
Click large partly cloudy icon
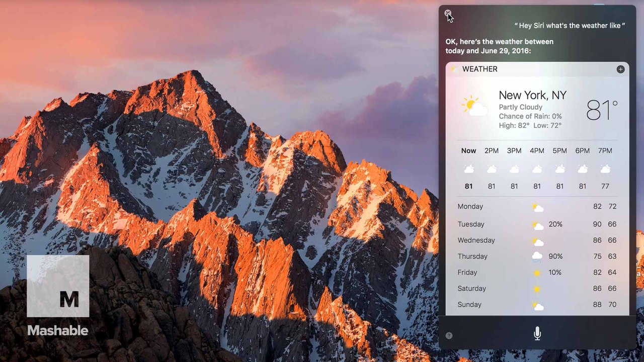[x=474, y=106]
